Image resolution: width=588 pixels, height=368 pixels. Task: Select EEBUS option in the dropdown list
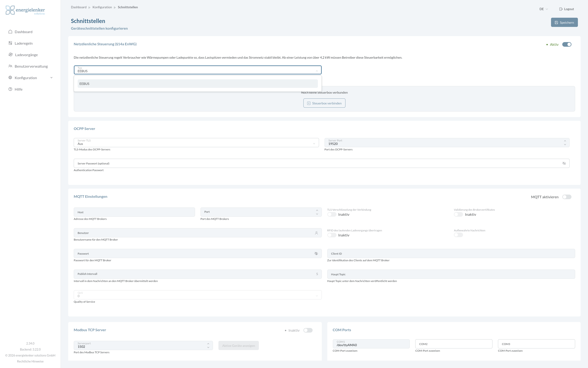(x=198, y=83)
